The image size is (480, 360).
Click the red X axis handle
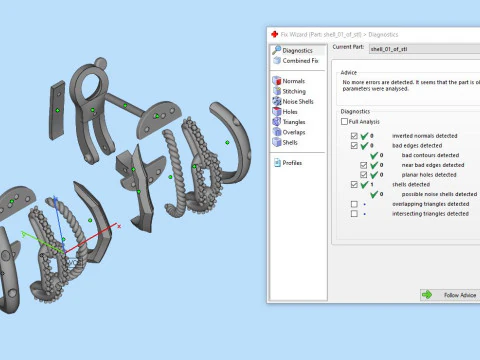pos(119,226)
